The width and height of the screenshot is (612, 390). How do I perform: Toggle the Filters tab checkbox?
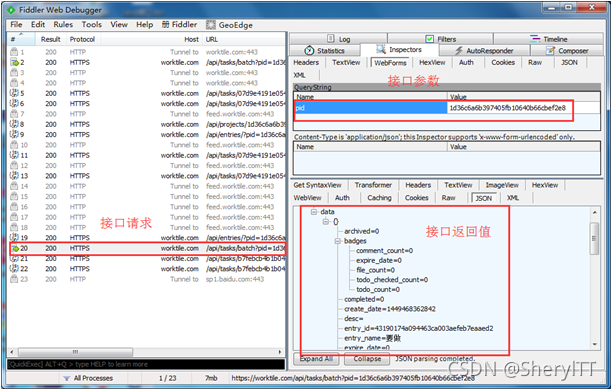[x=430, y=39]
